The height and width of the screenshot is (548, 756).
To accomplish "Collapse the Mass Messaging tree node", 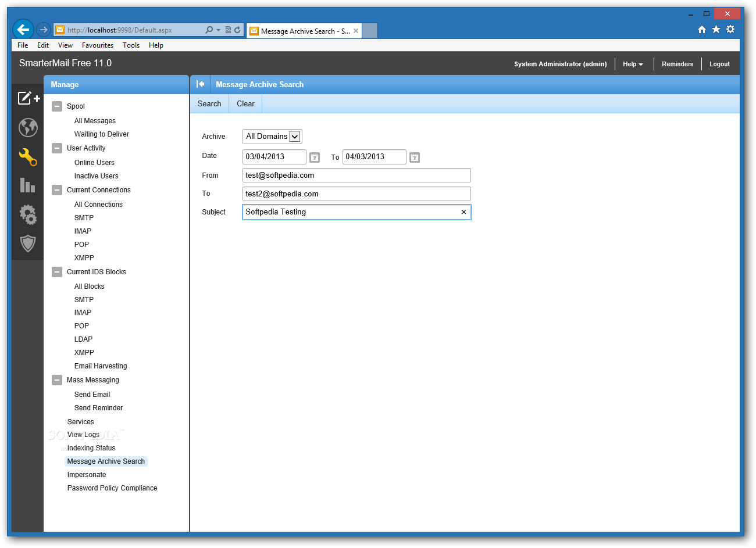I will pyautogui.click(x=57, y=380).
